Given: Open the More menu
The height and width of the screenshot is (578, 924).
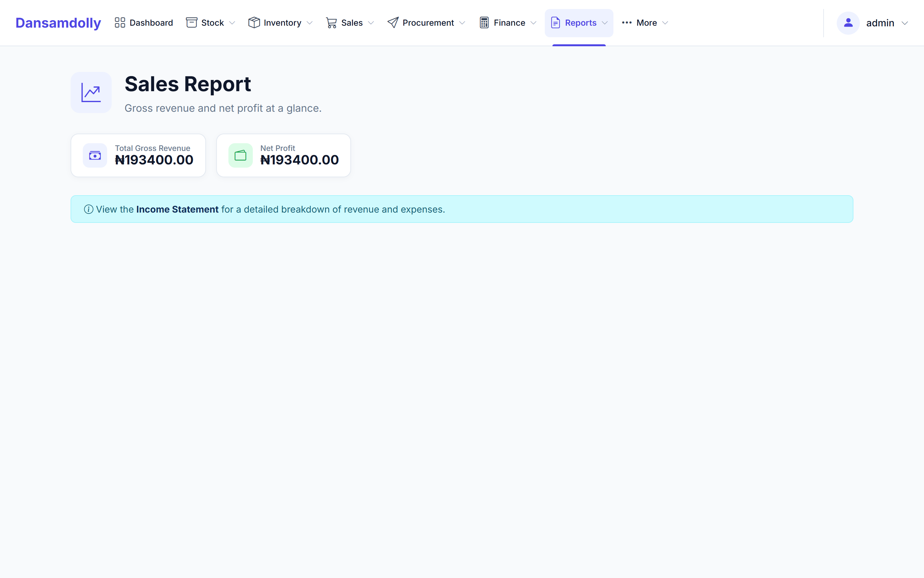Looking at the screenshot, I should [645, 23].
